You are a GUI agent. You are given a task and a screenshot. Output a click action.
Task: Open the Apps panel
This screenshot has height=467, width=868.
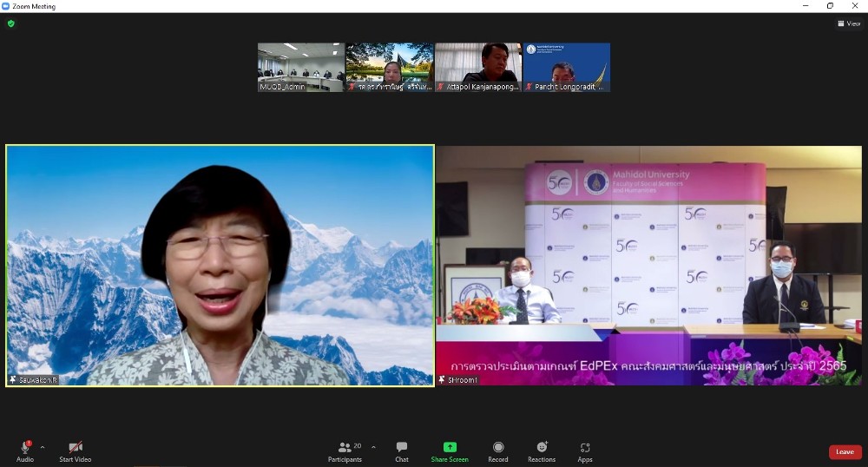pyautogui.click(x=585, y=447)
